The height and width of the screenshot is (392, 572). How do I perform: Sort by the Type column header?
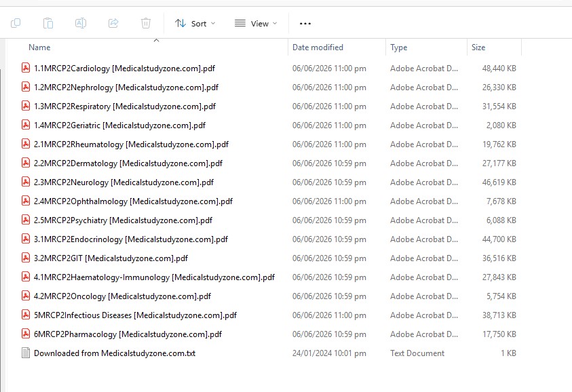click(399, 47)
